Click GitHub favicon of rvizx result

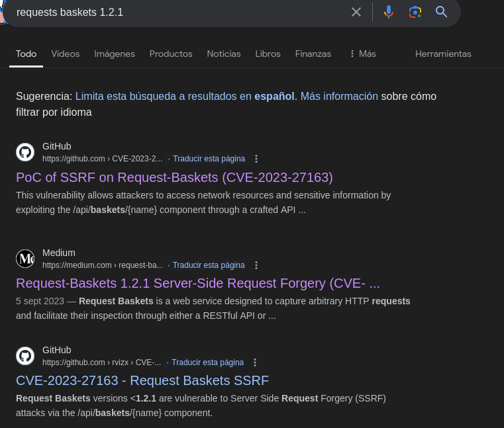pos(25,356)
